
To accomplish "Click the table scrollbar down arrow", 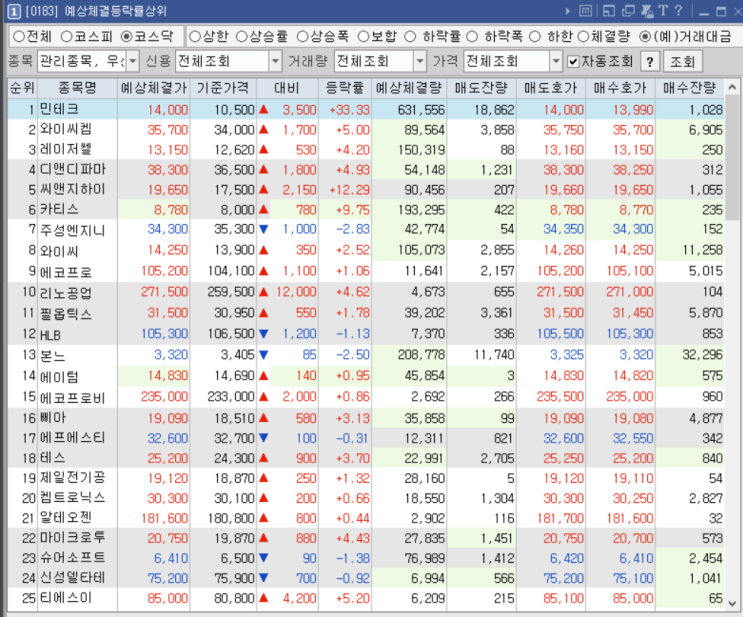I will 732,603.
